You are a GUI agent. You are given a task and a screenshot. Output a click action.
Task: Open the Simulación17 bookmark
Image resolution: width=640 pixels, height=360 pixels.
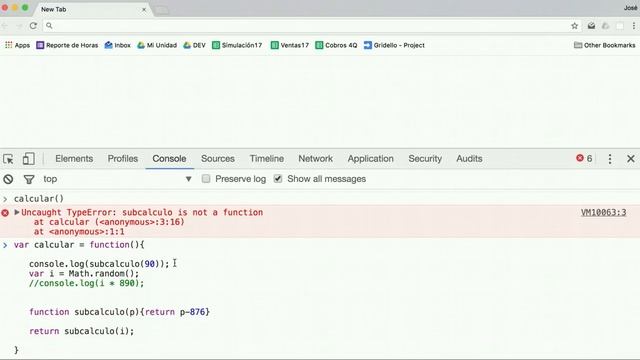(237, 45)
